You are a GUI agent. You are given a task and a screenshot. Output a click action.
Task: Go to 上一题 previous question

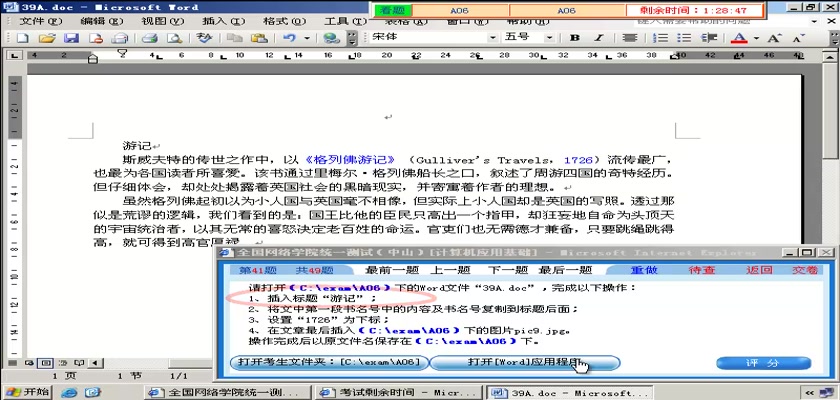point(452,270)
